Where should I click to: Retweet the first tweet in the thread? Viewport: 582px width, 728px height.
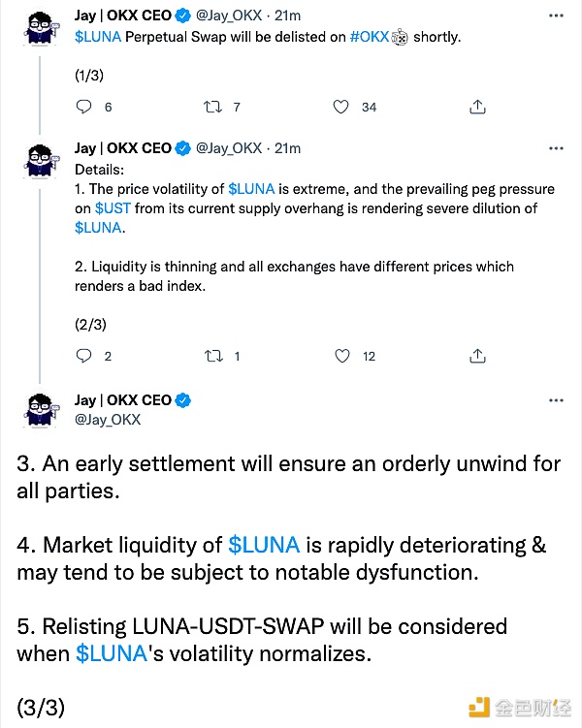(x=212, y=108)
